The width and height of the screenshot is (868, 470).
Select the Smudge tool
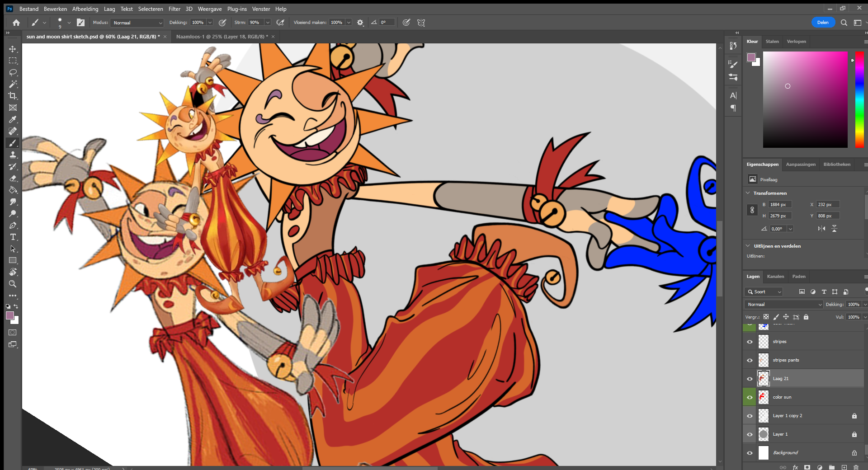[13, 202]
